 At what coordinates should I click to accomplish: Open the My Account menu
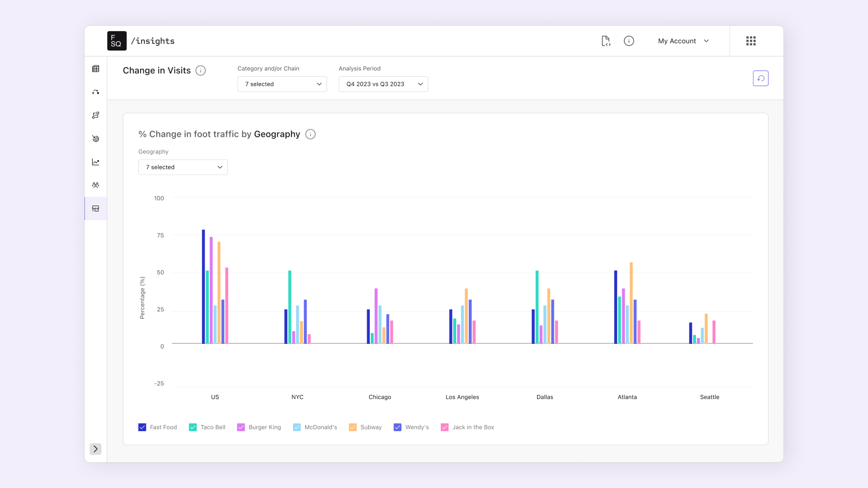point(683,41)
